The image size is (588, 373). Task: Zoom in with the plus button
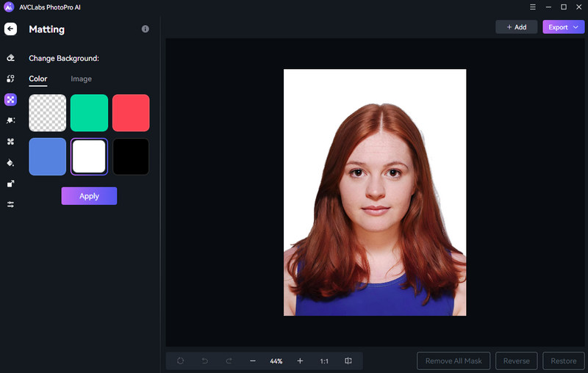300,361
